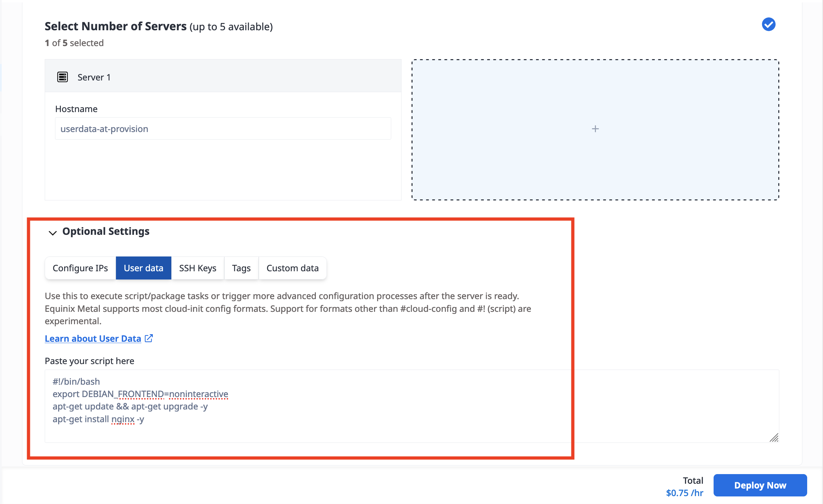Viewport: 823px width, 504px height.
Task: Click the blue checkmark confirmation icon
Action: point(769,25)
